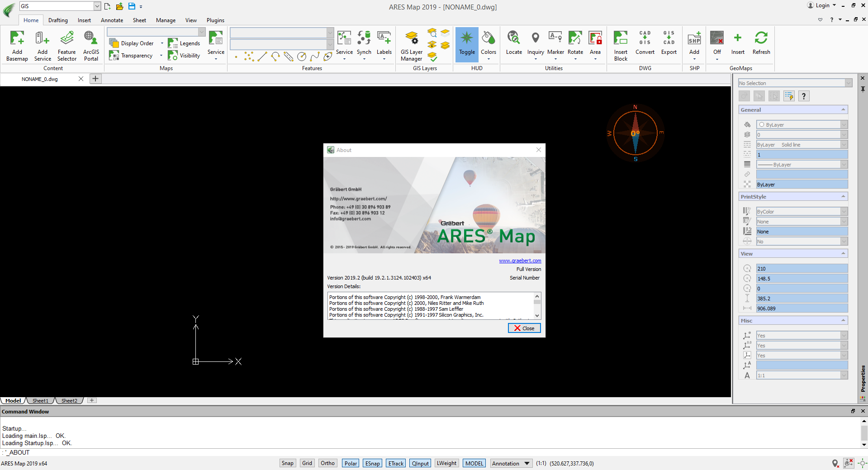Click the Locate utility icon
Image resolution: width=868 pixels, height=470 pixels.
click(x=513, y=38)
